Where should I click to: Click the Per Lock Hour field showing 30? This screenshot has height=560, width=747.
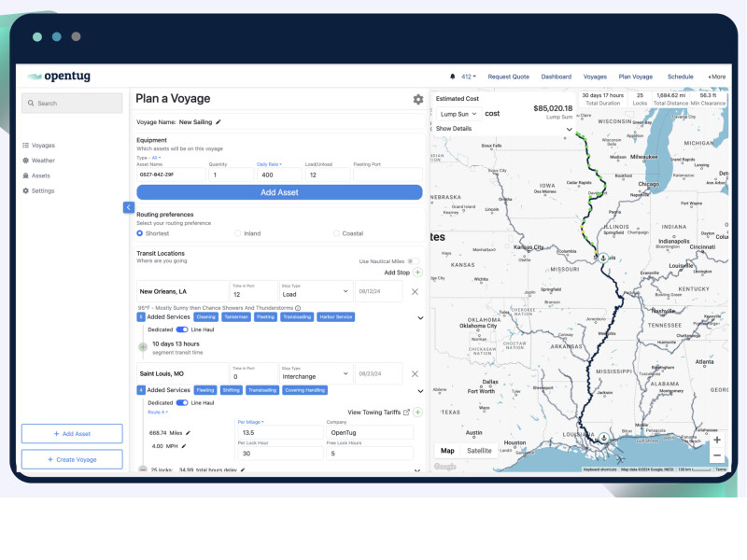coord(280,454)
